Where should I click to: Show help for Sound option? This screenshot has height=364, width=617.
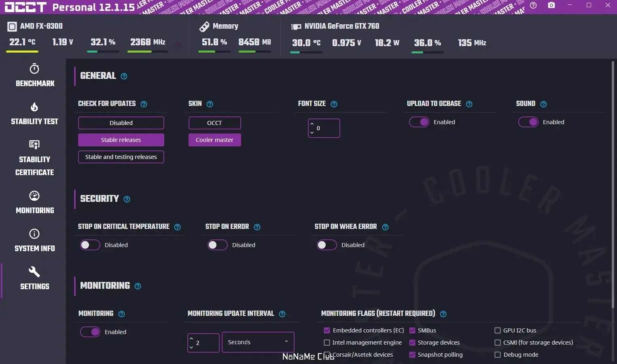coord(543,104)
